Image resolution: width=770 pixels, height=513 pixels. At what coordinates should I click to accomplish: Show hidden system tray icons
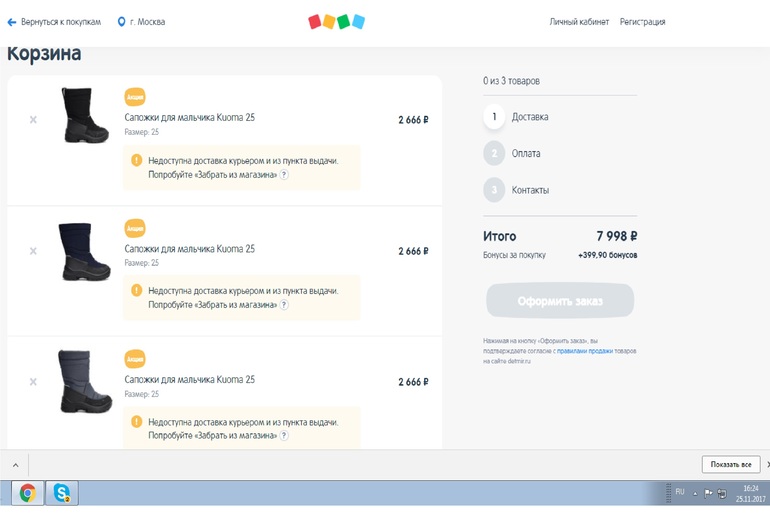point(696,493)
